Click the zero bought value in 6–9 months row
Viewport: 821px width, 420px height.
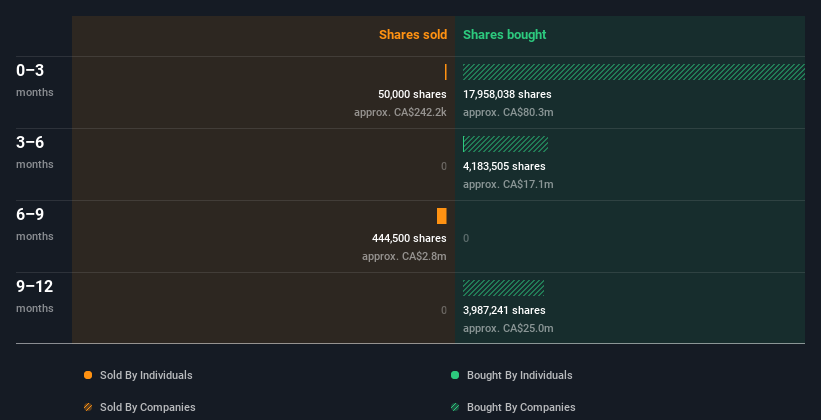466,238
